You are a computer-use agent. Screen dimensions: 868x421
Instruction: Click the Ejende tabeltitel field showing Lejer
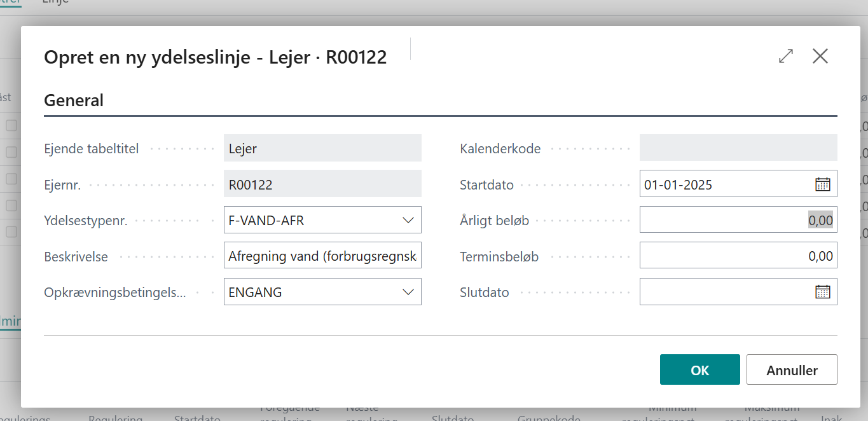(322, 148)
